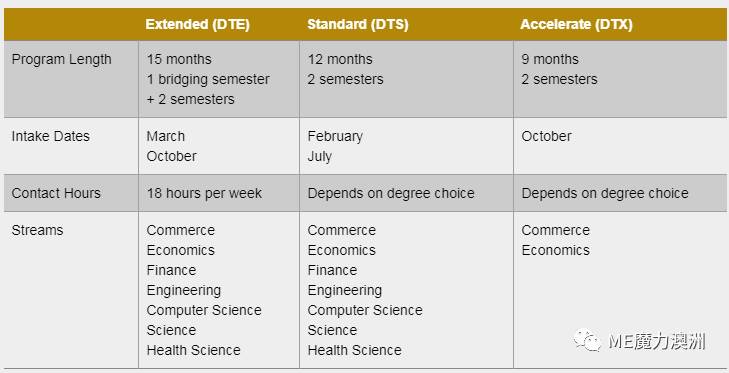Click the WeChat logo icon in watermark
This screenshot has width=729, height=373.
click(587, 340)
